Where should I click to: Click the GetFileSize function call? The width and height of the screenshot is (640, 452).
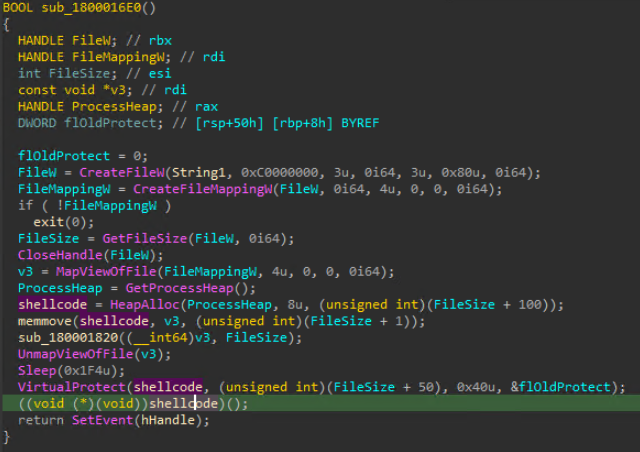(x=144, y=238)
